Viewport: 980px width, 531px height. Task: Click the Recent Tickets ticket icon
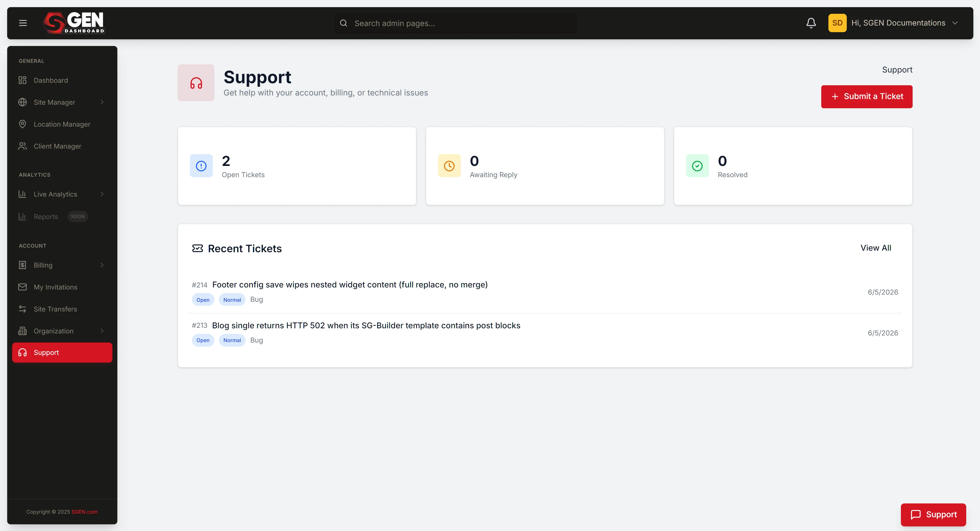198,249
